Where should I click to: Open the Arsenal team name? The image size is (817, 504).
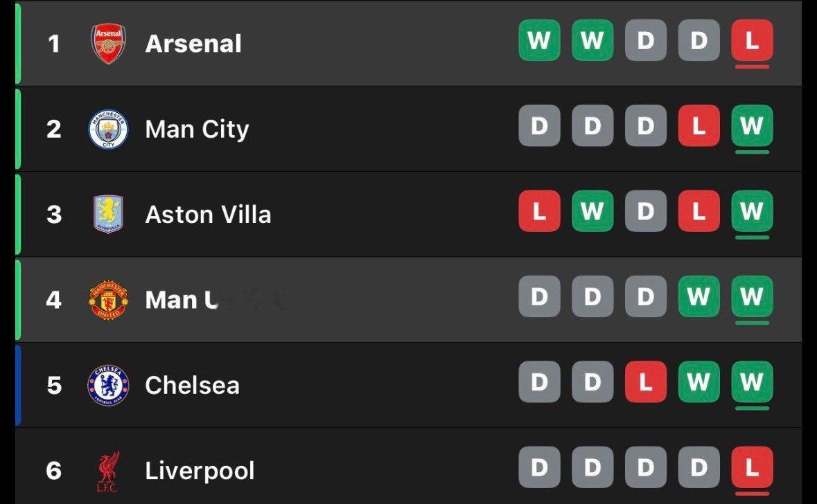(193, 44)
